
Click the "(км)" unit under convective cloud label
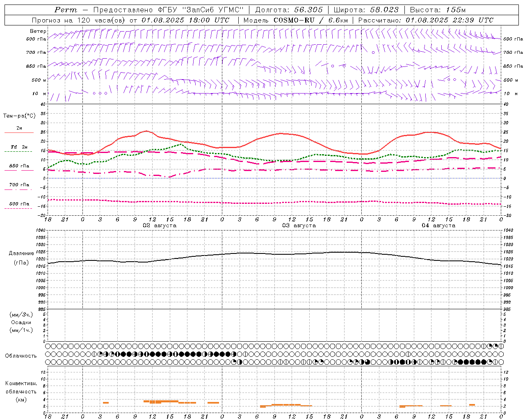tap(21, 399)
